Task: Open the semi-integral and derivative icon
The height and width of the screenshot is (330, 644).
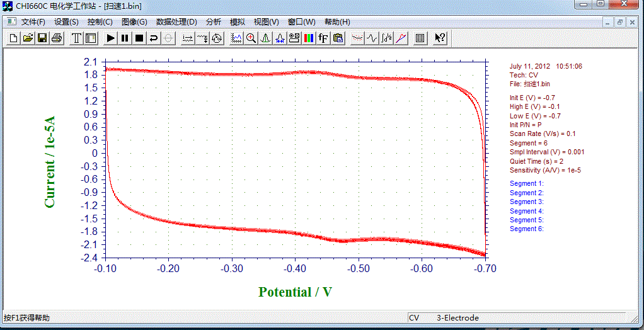Action: [x=386, y=38]
